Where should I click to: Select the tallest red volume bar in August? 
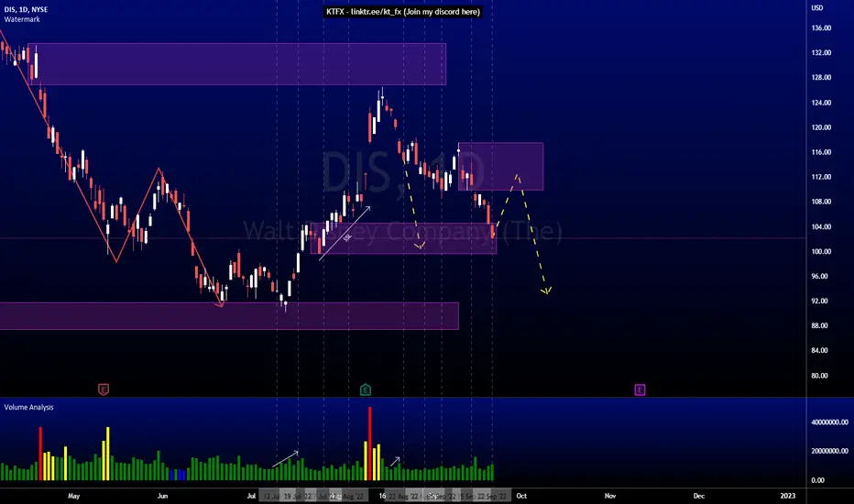370,444
